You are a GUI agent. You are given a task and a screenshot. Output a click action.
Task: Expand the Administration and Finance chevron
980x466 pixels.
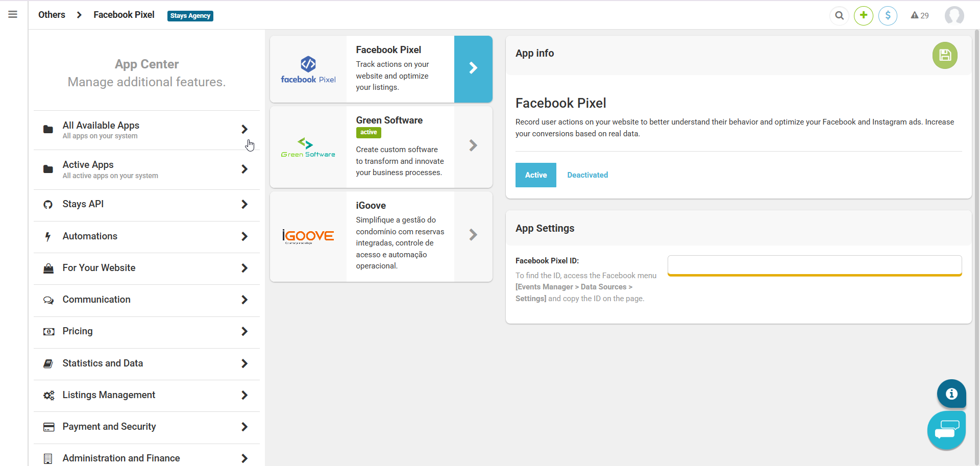point(244,458)
